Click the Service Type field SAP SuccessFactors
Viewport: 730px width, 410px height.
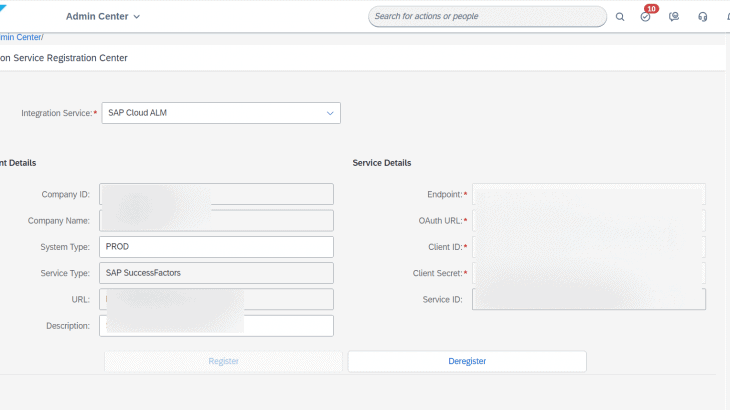216,273
